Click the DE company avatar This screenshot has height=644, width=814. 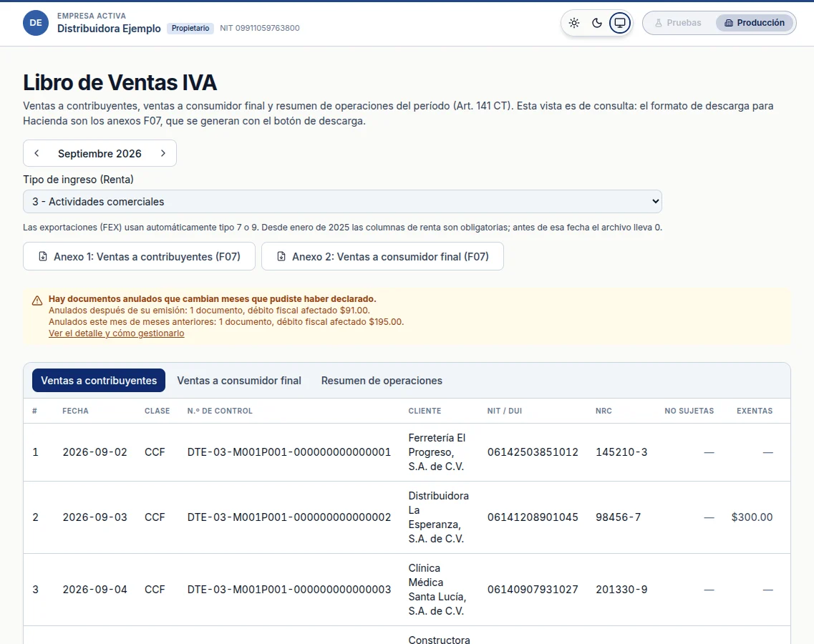(36, 23)
